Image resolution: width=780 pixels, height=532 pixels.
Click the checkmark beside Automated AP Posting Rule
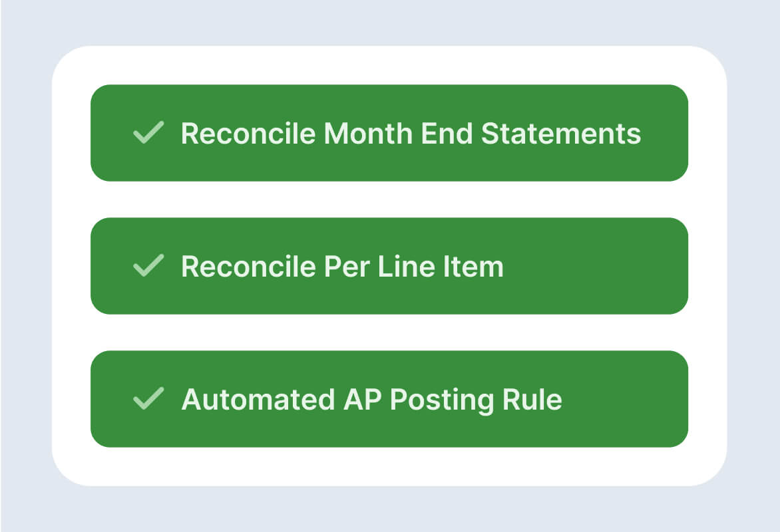148,398
